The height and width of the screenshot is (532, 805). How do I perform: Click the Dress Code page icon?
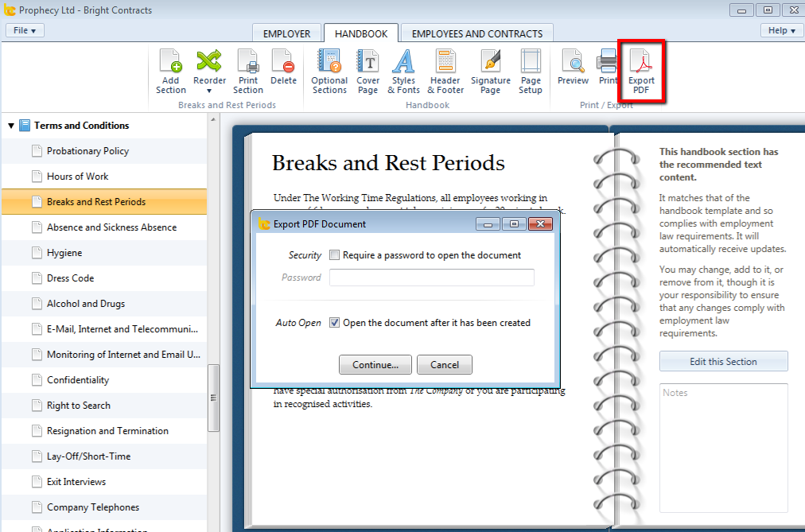coord(37,278)
